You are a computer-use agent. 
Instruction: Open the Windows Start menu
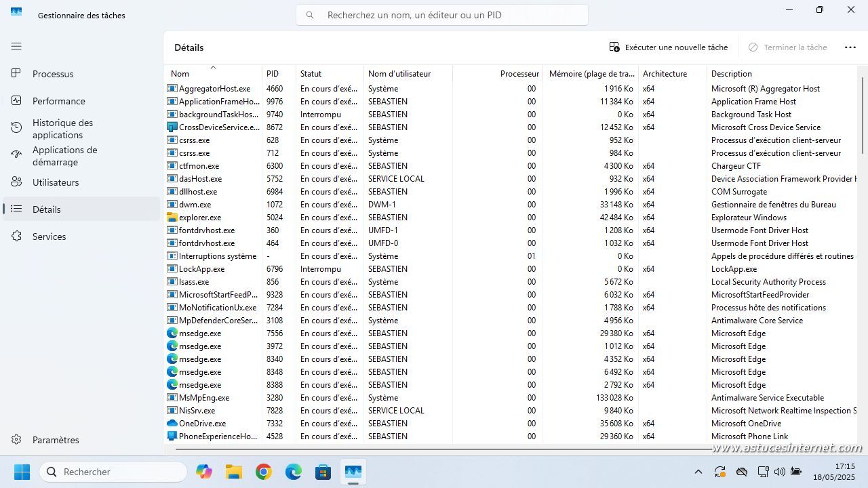[x=22, y=472]
